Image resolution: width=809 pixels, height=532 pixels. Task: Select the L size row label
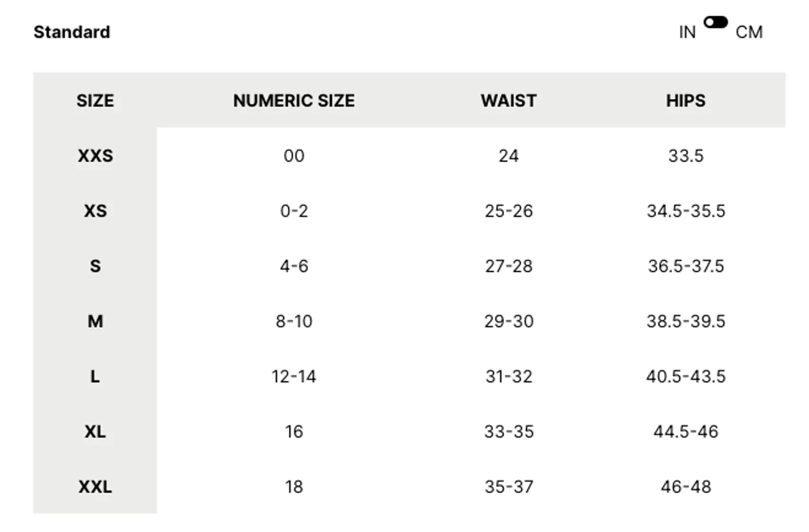[x=95, y=376]
